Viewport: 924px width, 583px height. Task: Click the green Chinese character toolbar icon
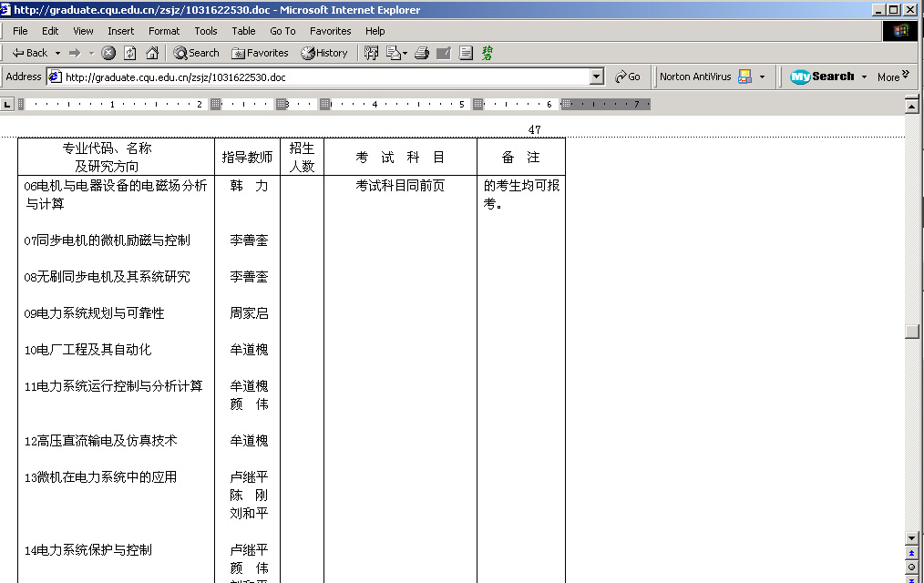(488, 53)
